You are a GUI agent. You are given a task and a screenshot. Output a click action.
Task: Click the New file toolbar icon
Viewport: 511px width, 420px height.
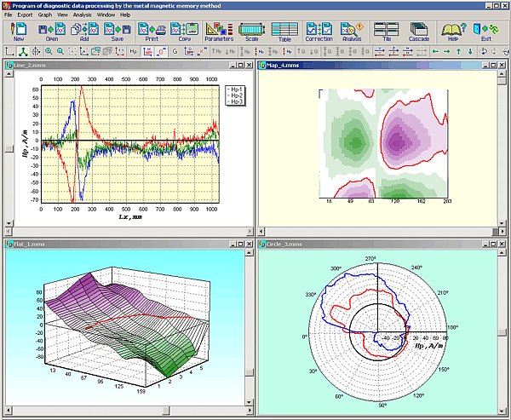tap(19, 32)
